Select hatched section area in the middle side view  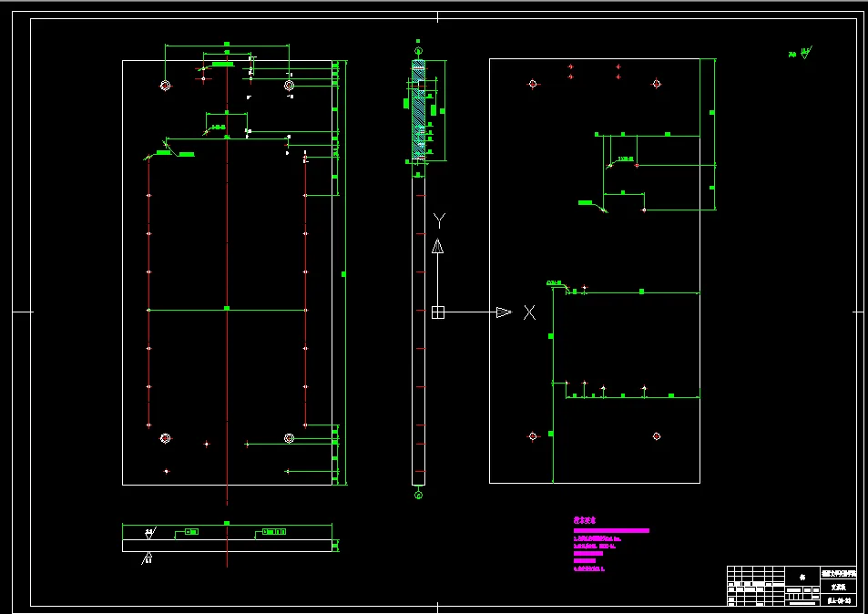click(418, 111)
